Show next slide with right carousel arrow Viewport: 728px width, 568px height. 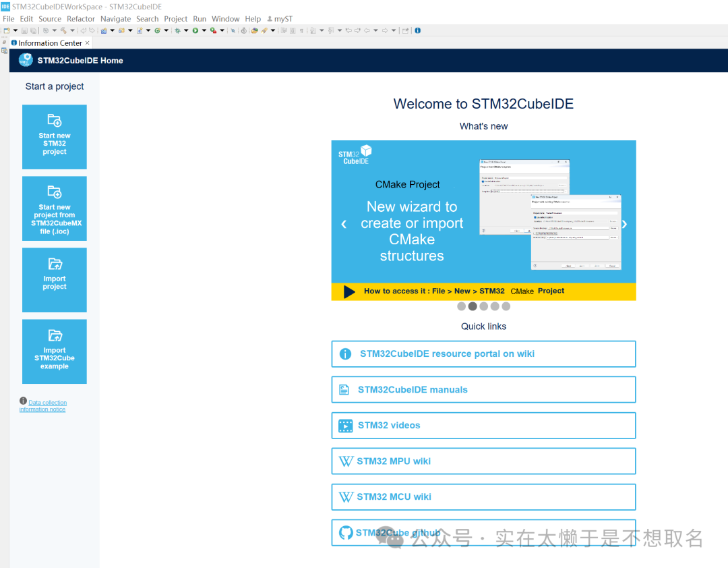(x=624, y=224)
